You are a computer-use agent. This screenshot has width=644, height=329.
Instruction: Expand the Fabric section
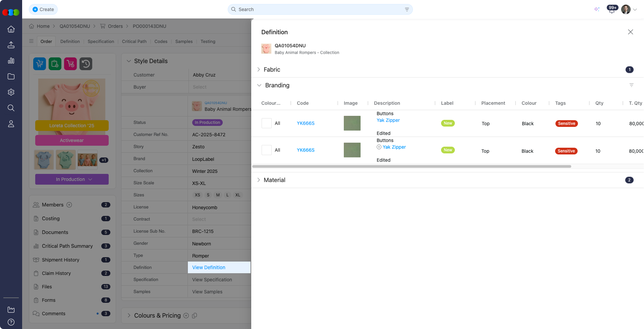pyautogui.click(x=259, y=69)
